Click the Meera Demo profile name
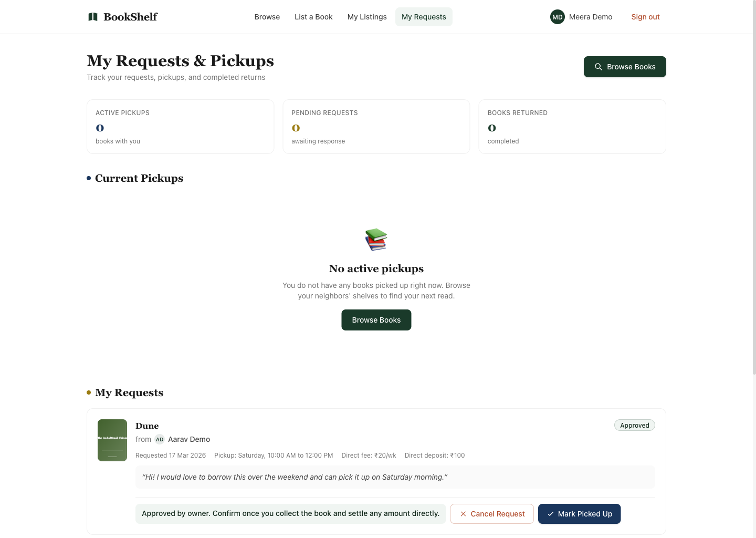 [590, 17]
